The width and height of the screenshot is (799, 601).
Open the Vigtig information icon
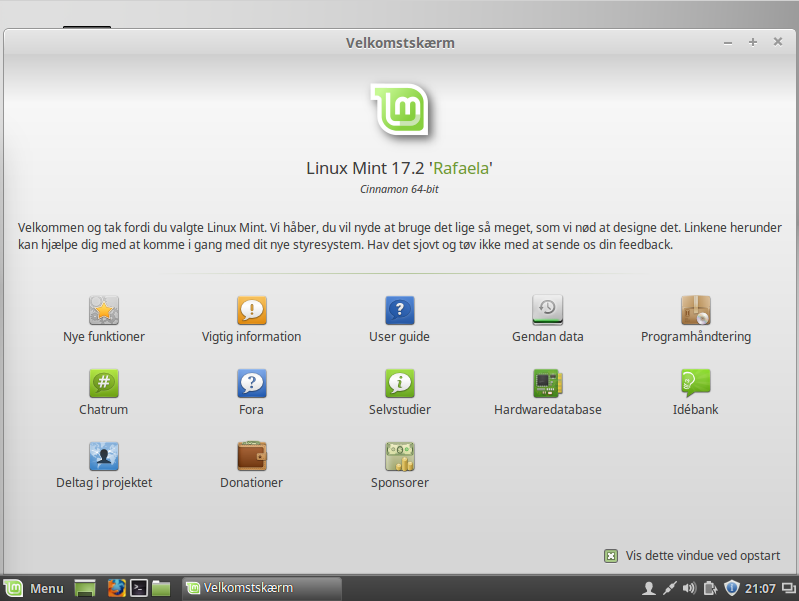pyautogui.click(x=252, y=310)
